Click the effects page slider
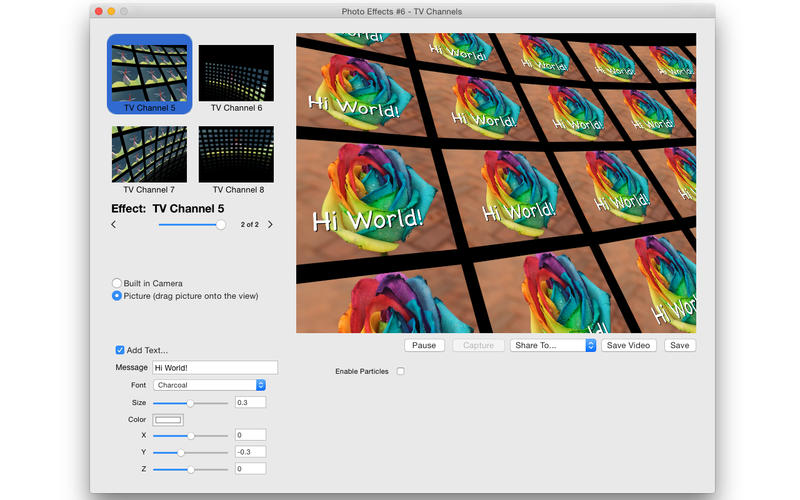This screenshot has height=500, width=800. (x=190, y=225)
